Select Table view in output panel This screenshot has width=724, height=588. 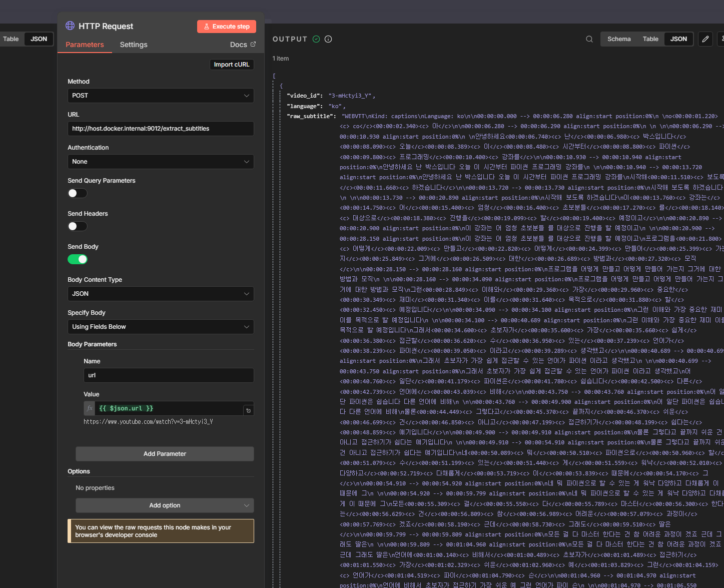pos(650,39)
